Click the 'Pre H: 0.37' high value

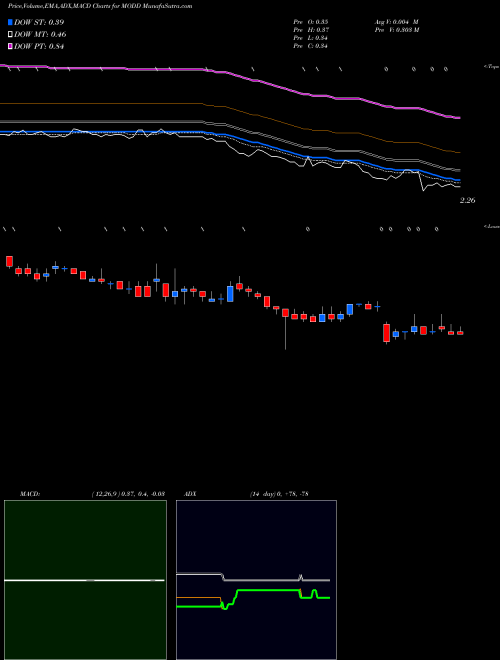(311, 30)
